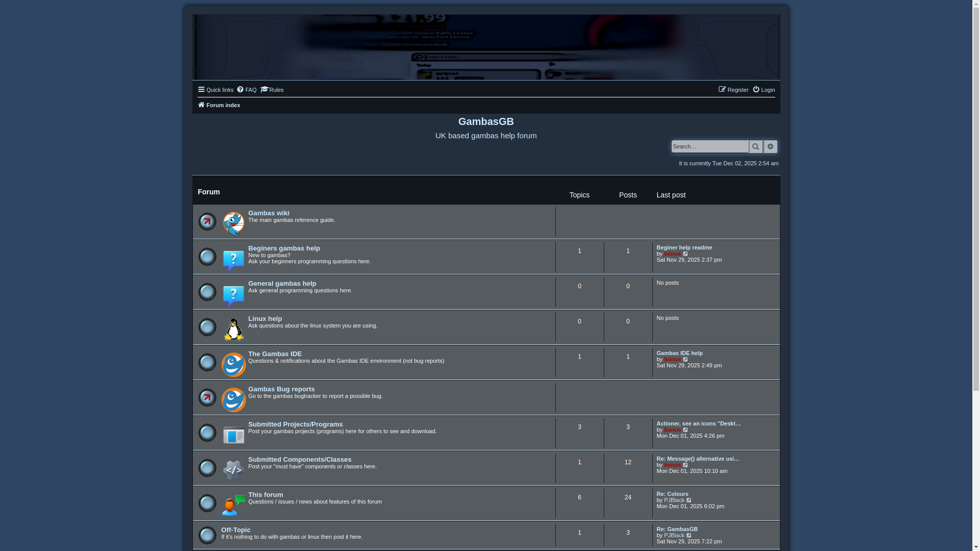Open the Login page

point(764,90)
